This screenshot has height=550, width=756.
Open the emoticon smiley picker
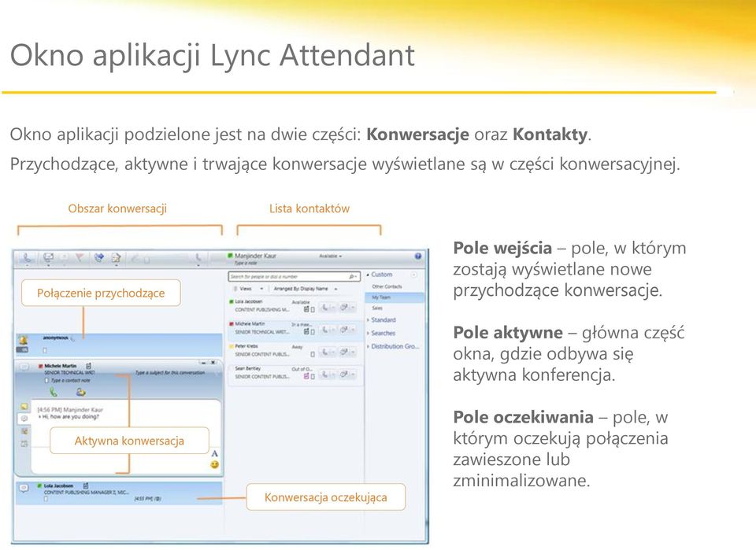coord(214,465)
